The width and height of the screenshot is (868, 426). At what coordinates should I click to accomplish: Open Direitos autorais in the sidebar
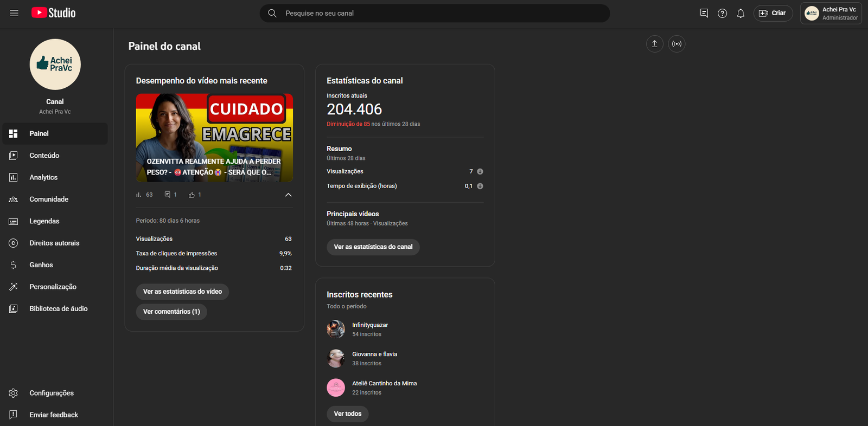[x=55, y=243]
